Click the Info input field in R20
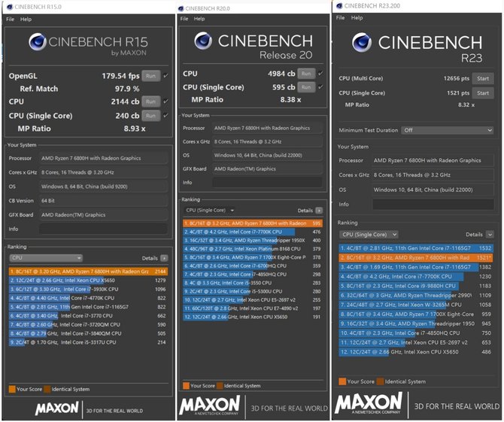The width and height of the screenshot is (504, 422). (267, 182)
